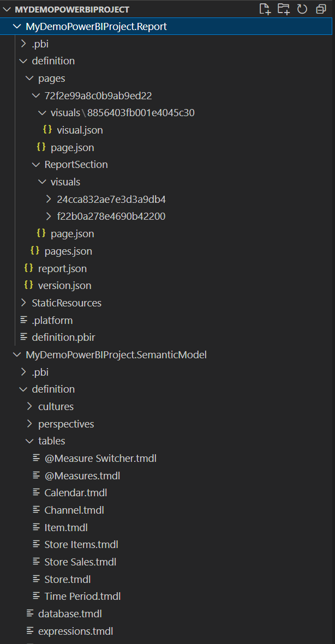Click the file icon beside Time Period.tmdl
The height and width of the screenshot is (644, 335).
(x=36, y=596)
